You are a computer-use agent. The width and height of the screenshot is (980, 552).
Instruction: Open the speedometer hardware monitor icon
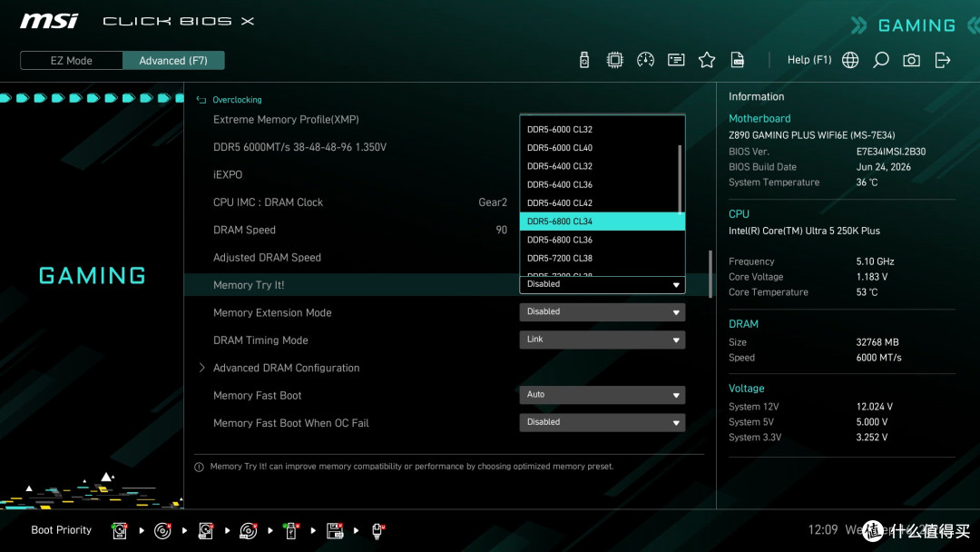coord(645,60)
